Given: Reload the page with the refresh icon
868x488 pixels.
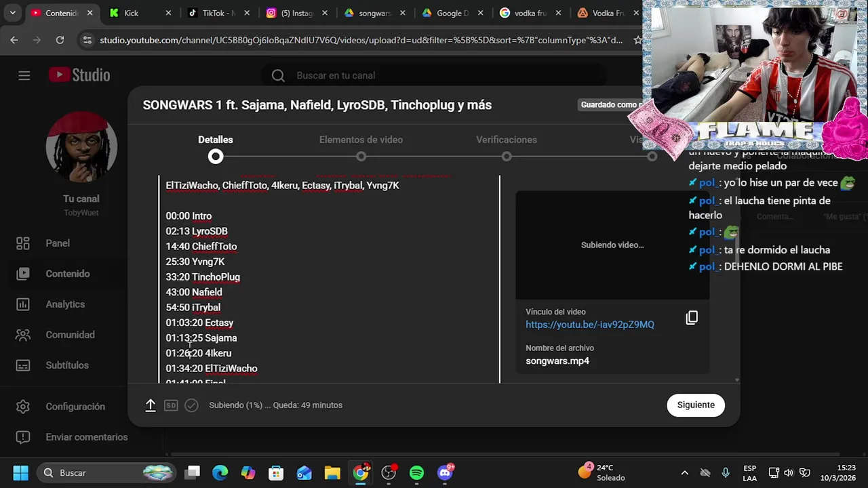Looking at the screenshot, I should pyautogui.click(x=60, y=40).
